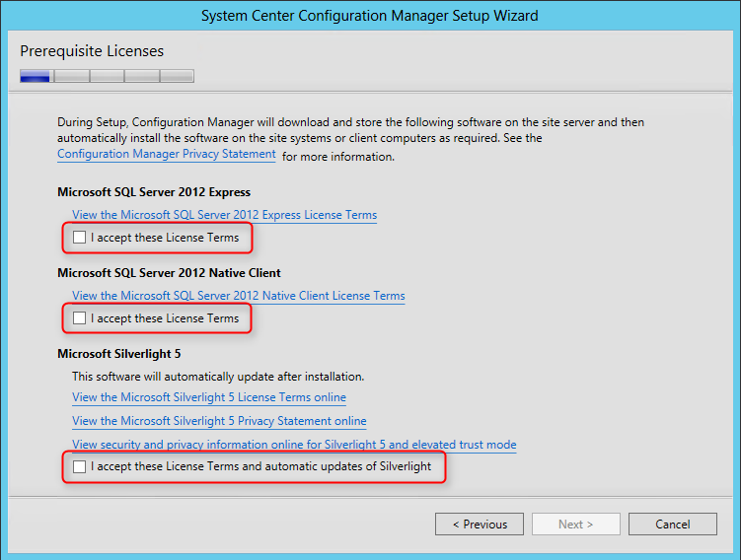
Task: View security and privacy information for elevated trust mode
Action: [294, 445]
